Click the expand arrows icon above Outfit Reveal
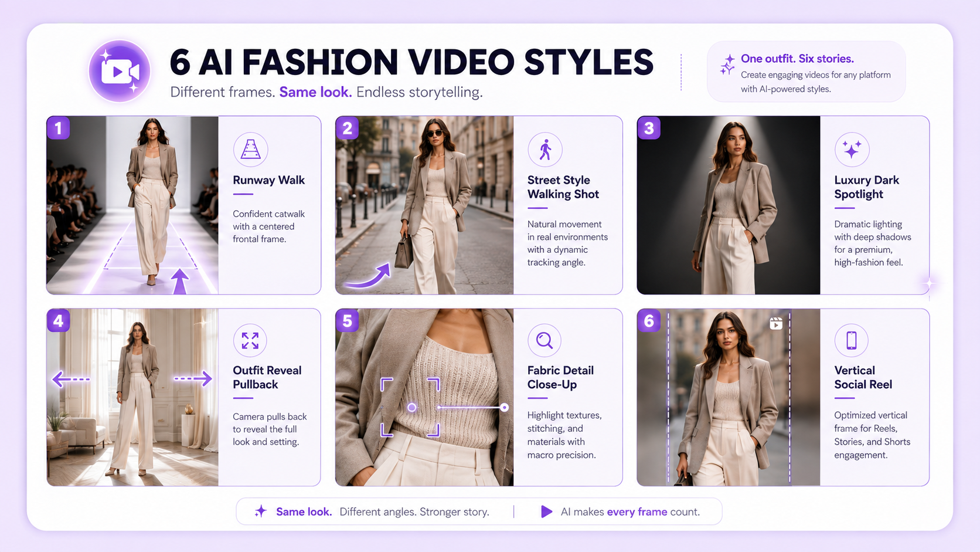This screenshot has width=980, height=552. point(250,340)
